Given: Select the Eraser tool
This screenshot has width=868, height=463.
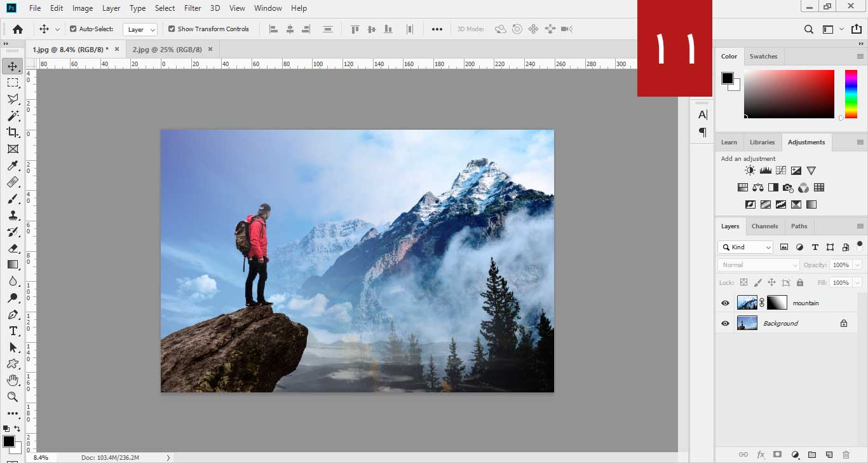Looking at the screenshot, I should (x=12, y=248).
